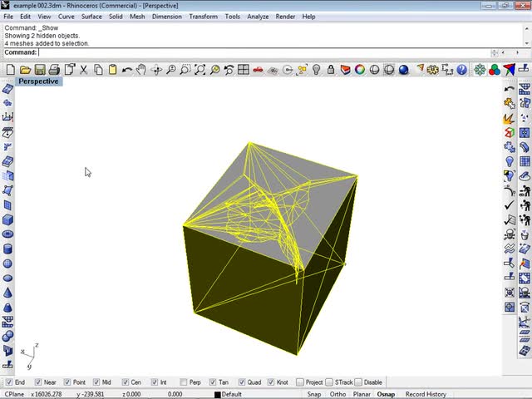532x399 pixels.
Task: Click the Print icon
Action: coord(54,70)
